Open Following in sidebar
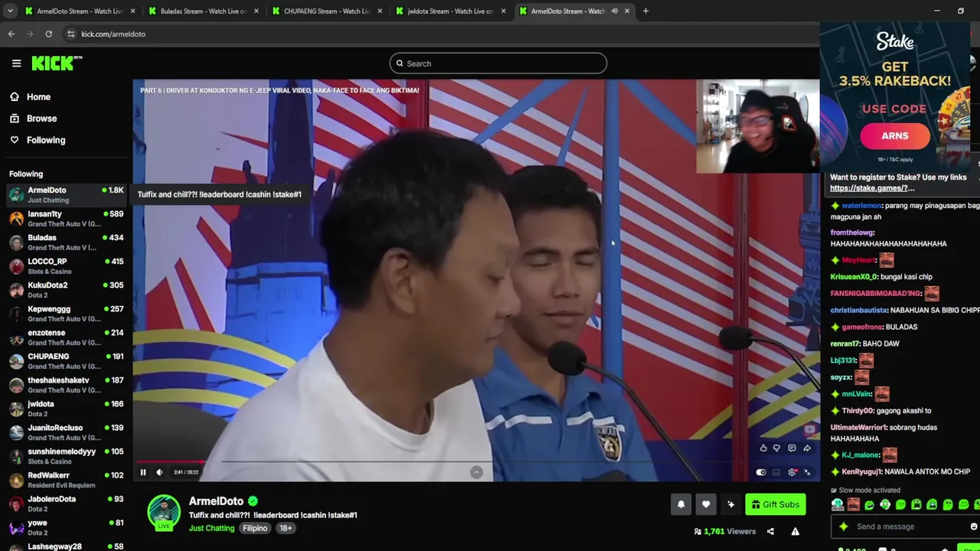Screen dimensions: 980x551 [x=38, y=140]
